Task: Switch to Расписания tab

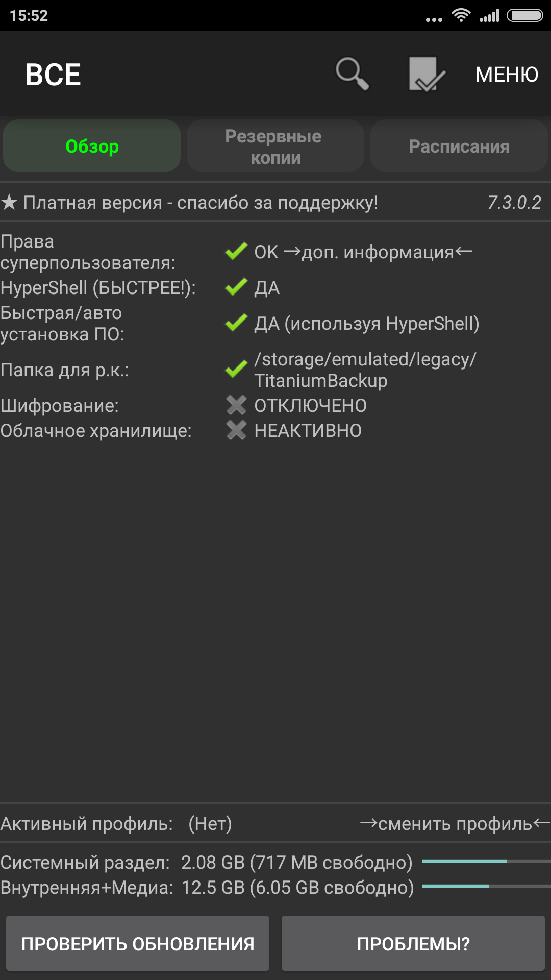Action: [x=459, y=146]
